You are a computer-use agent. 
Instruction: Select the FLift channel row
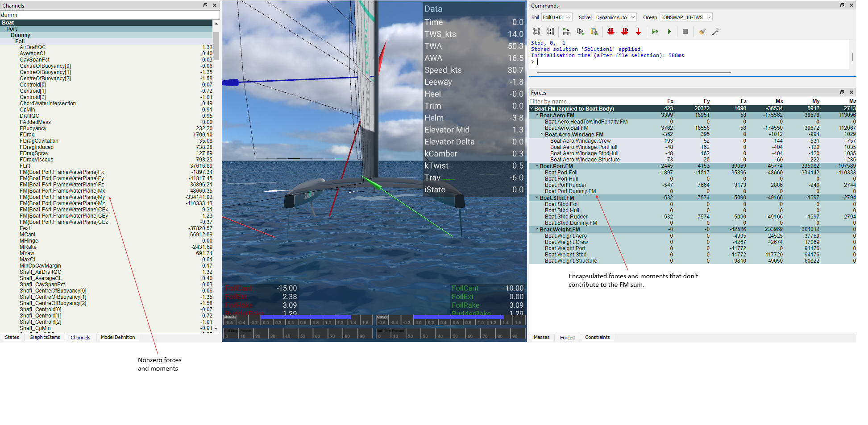[x=25, y=166]
